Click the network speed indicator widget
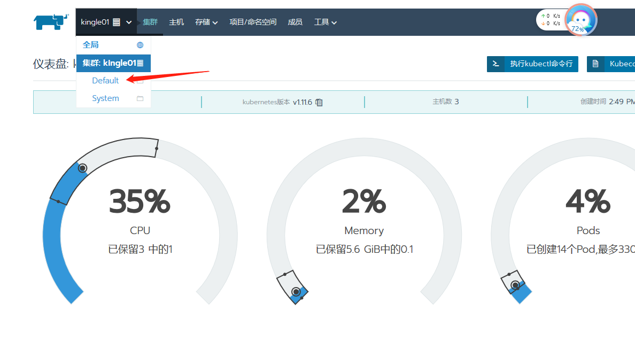This screenshot has width=635, height=364. tap(551, 20)
